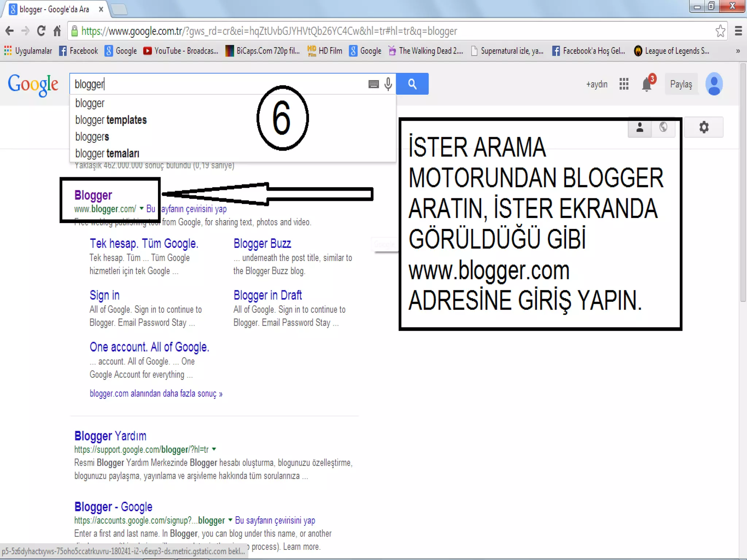Image resolution: width=747 pixels, height=560 pixels.
Task: Open Blogger Yardım result
Action: (x=110, y=436)
